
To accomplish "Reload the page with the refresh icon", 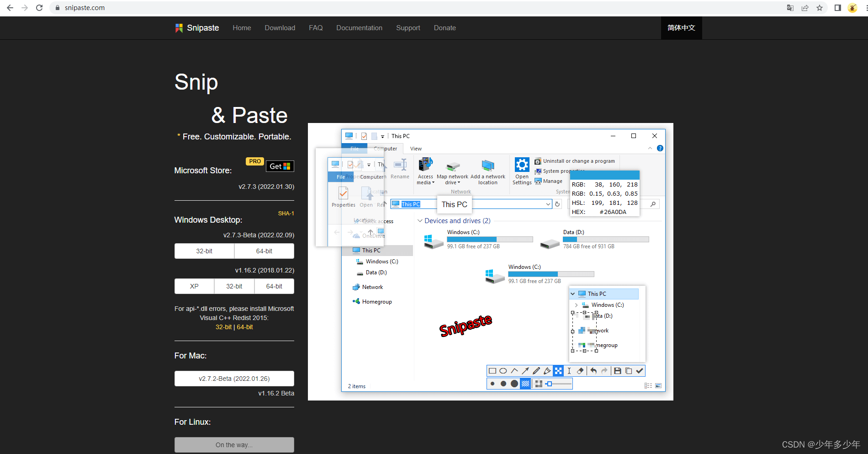I will coord(39,8).
